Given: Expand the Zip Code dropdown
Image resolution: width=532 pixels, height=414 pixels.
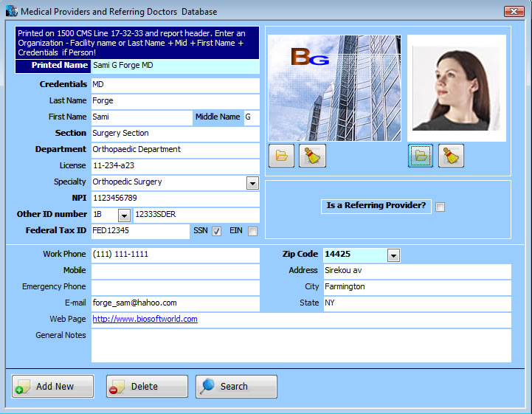Looking at the screenshot, I should tap(393, 255).
